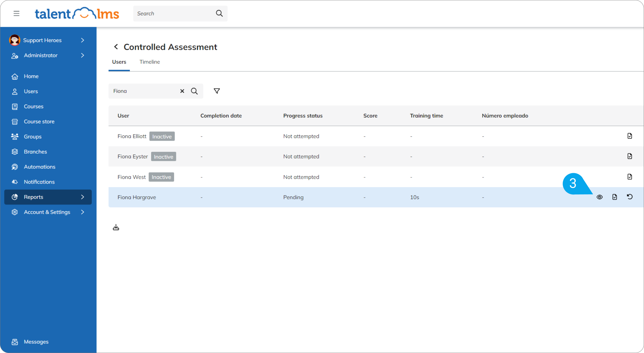Click the Pending status for Fiona Hargrave
The image size is (644, 353).
pos(293,197)
